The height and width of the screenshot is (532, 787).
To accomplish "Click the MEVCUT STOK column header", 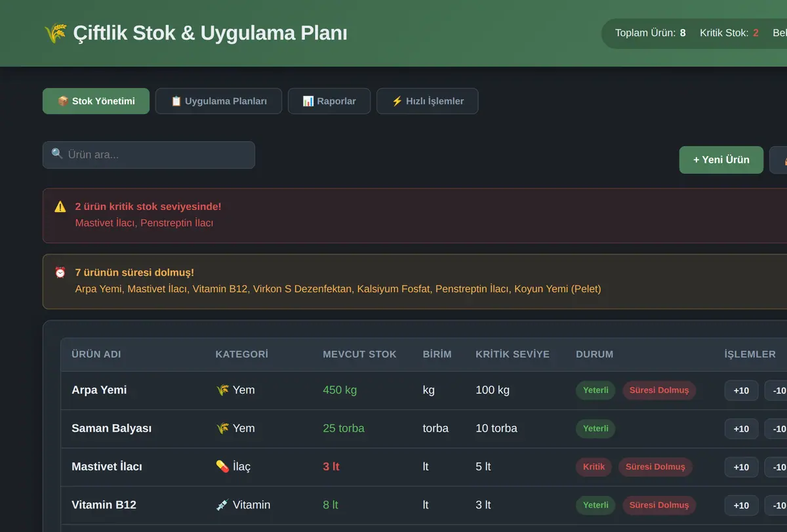I will coord(359,354).
